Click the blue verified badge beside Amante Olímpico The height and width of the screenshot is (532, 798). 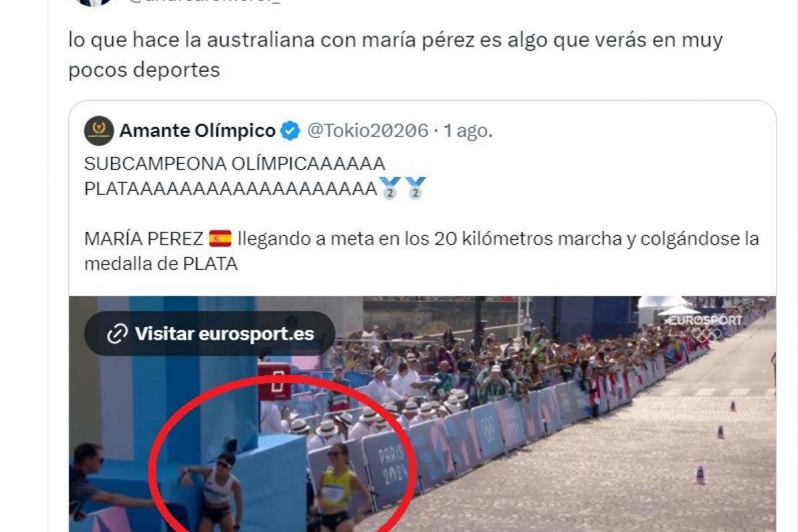tap(289, 131)
